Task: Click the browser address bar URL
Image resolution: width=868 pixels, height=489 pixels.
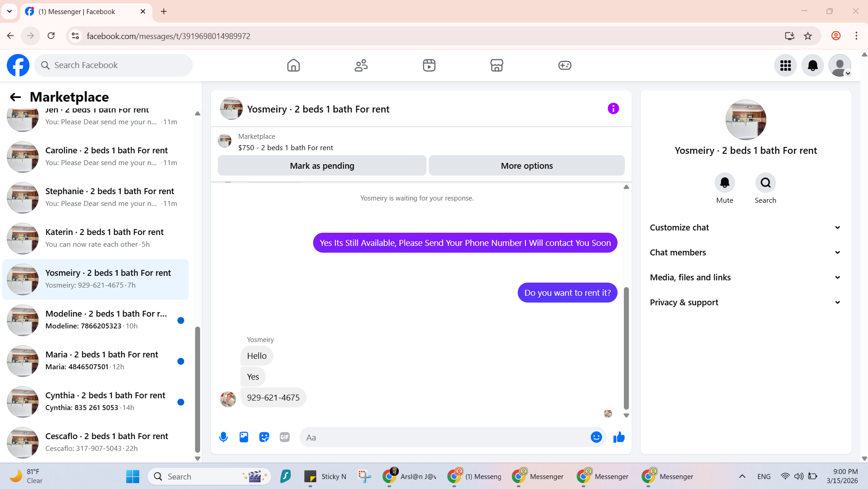Action: pyautogui.click(x=168, y=36)
